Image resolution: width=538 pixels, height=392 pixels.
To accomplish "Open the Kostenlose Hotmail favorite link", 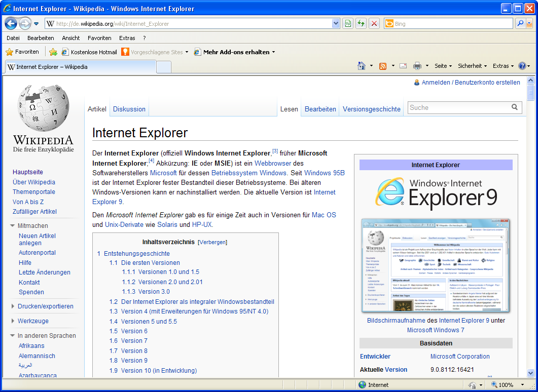I will 89,52.
